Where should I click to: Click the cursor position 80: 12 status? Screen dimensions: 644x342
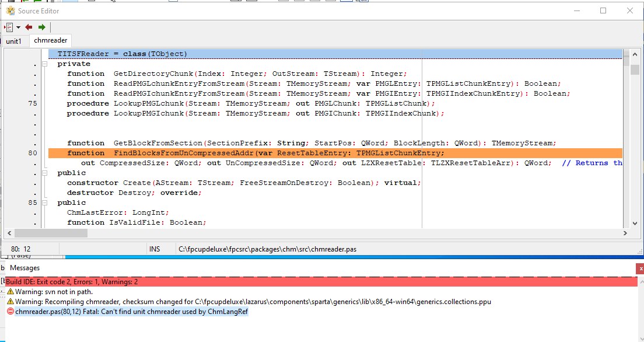(x=21, y=249)
